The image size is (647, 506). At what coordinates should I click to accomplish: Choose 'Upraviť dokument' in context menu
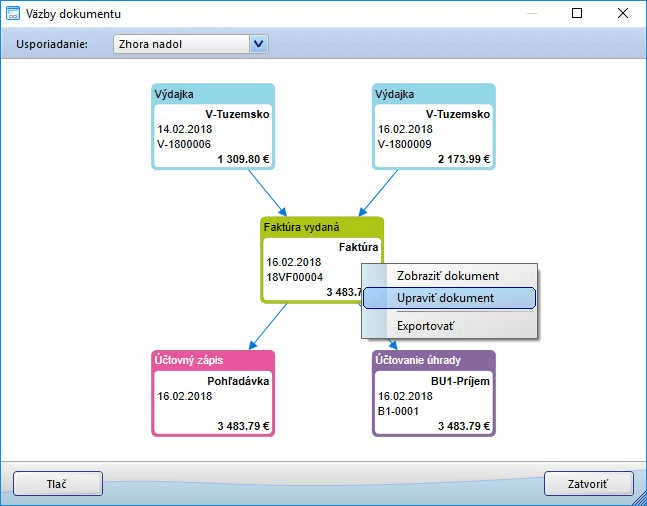click(447, 298)
